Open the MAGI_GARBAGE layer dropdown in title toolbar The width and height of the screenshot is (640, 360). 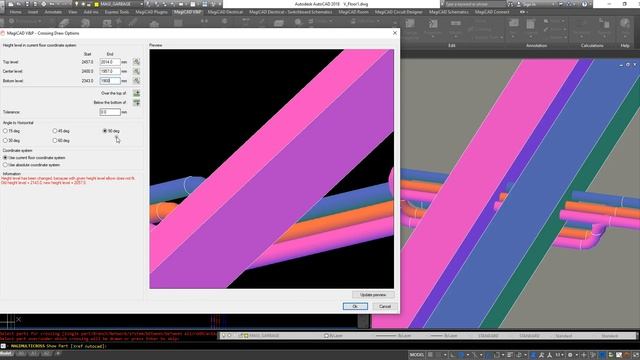[x=141, y=4]
